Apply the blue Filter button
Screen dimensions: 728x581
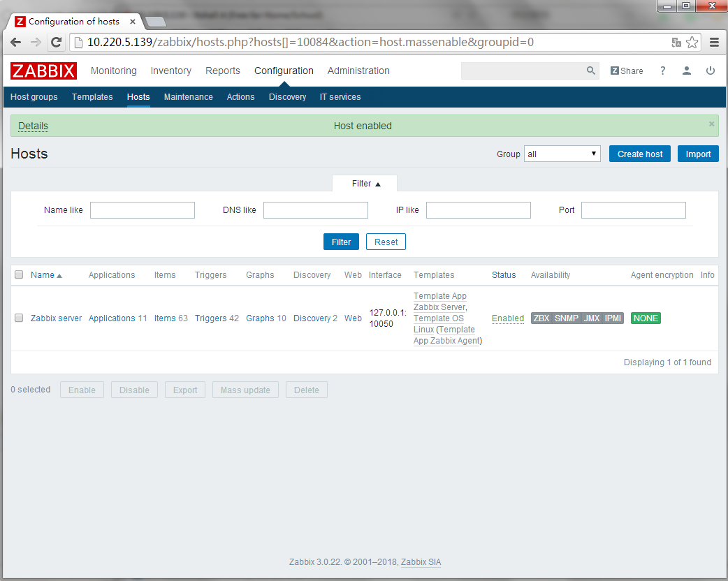[341, 242]
